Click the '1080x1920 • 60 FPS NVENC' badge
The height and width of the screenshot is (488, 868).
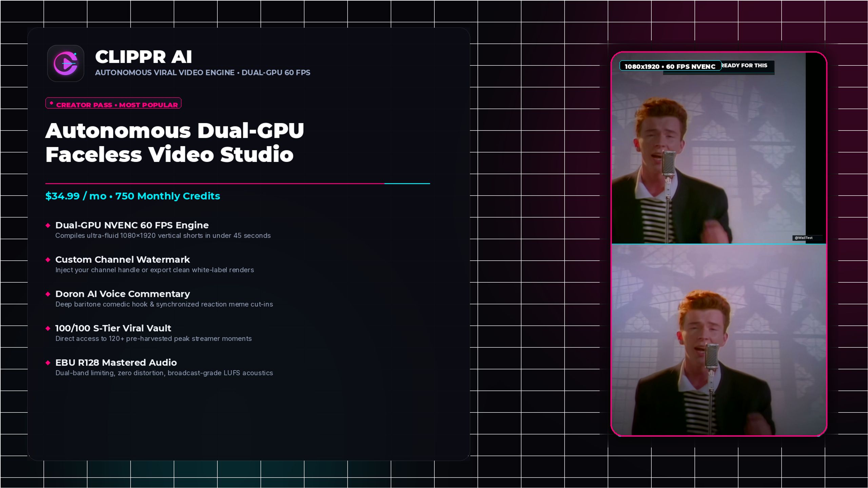tap(670, 66)
